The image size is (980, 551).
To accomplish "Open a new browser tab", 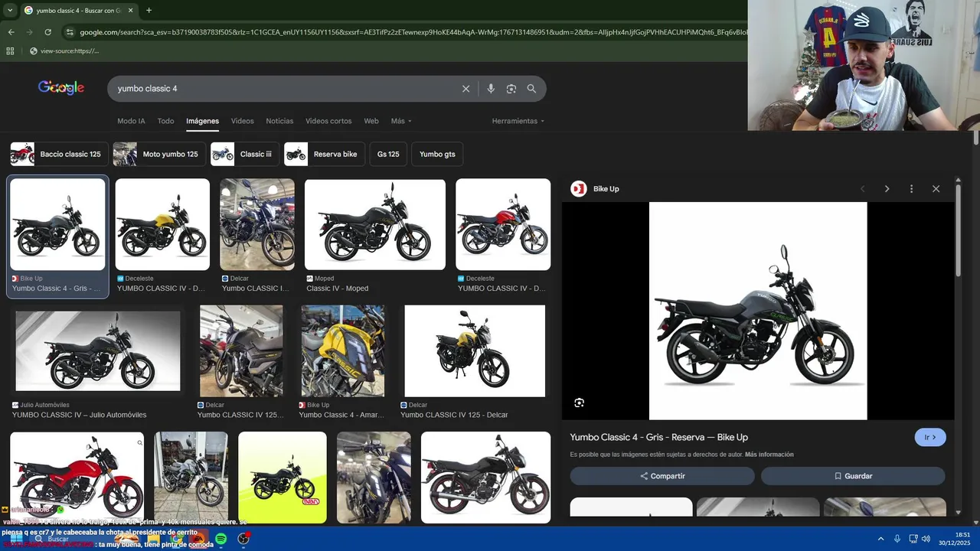I will point(149,11).
